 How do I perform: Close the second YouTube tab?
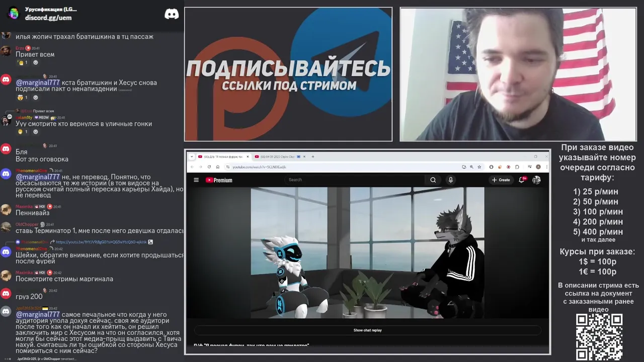click(304, 156)
